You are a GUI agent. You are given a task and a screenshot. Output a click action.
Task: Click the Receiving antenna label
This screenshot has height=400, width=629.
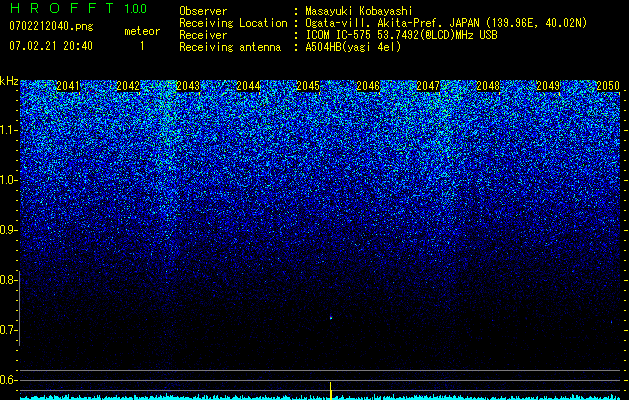[x=230, y=47]
